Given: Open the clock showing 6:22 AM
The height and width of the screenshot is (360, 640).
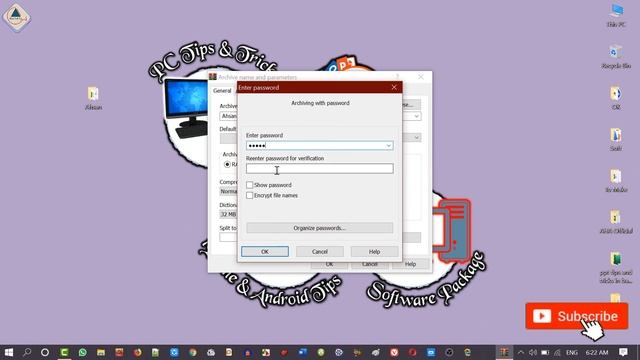Looking at the screenshot, I should 597,352.
